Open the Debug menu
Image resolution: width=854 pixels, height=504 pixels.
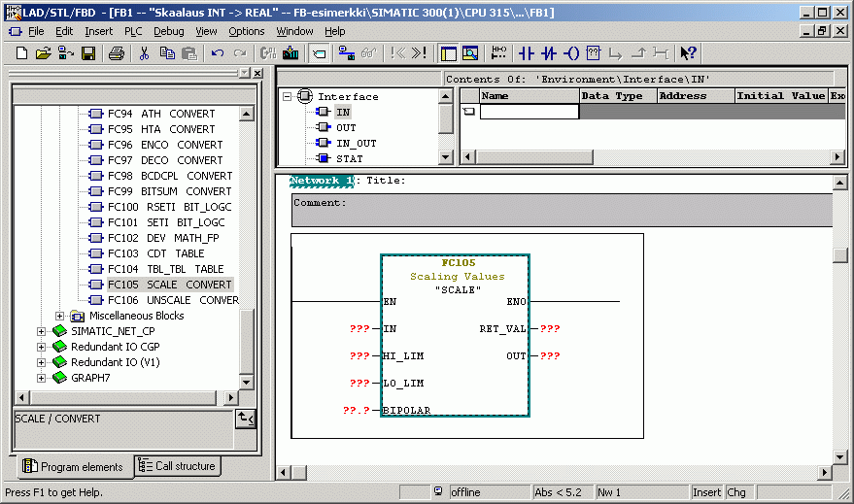click(169, 32)
